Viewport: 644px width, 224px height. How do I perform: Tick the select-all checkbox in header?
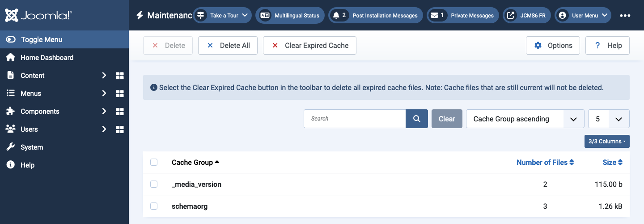coord(154,162)
